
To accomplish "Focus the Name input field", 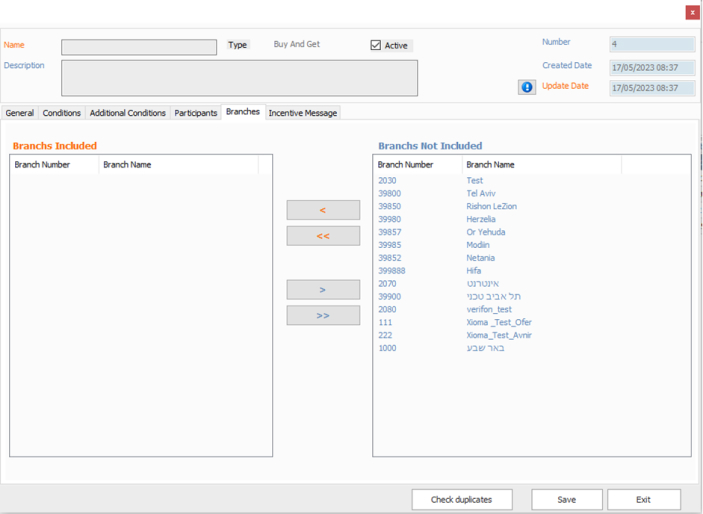I will 139,47.
